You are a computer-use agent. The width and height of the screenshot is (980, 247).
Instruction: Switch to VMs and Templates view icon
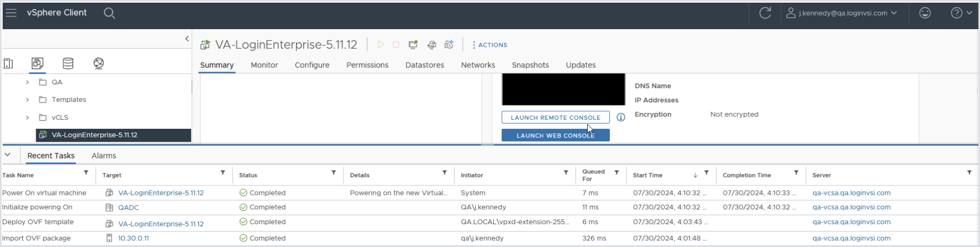[x=37, y=64]
